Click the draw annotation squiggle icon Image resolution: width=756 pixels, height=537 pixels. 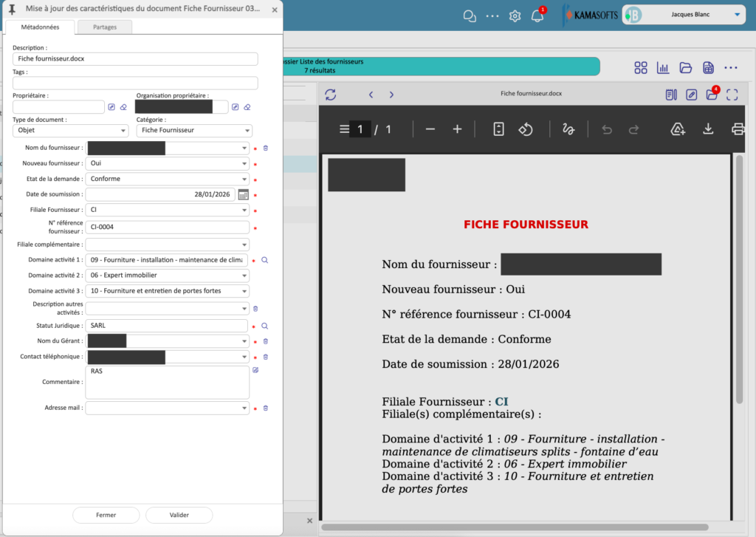[568, 129]
